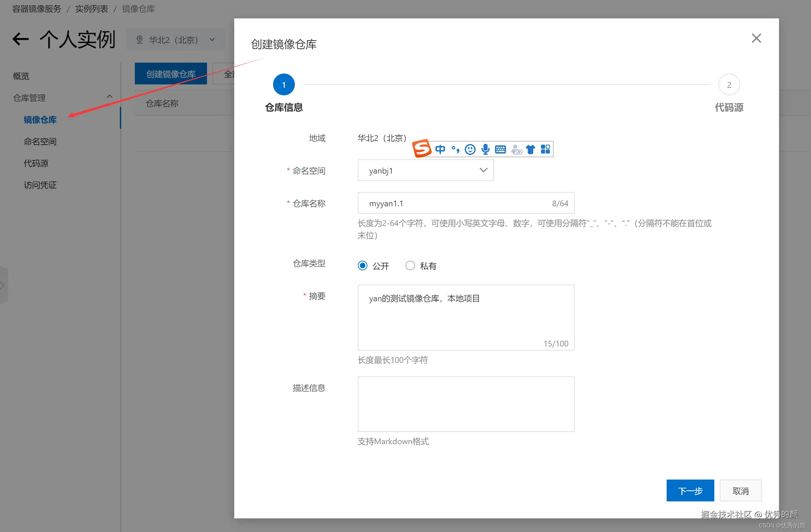
Task: Select the 公开 repository type
Action: tap(362, 265)
